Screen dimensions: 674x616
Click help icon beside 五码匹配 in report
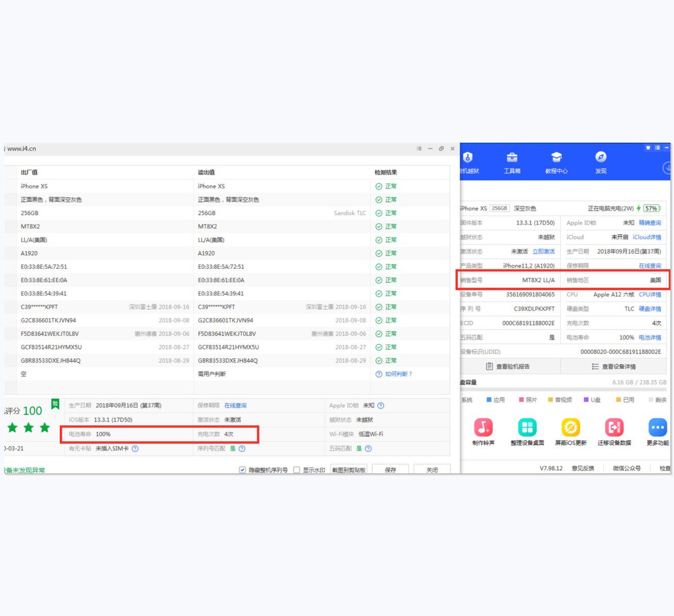[368, 449]
